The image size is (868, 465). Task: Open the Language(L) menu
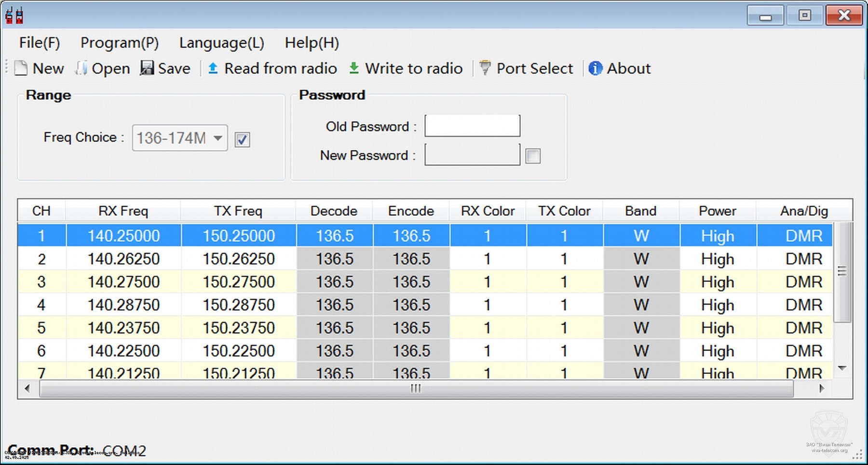pos(221,43)
